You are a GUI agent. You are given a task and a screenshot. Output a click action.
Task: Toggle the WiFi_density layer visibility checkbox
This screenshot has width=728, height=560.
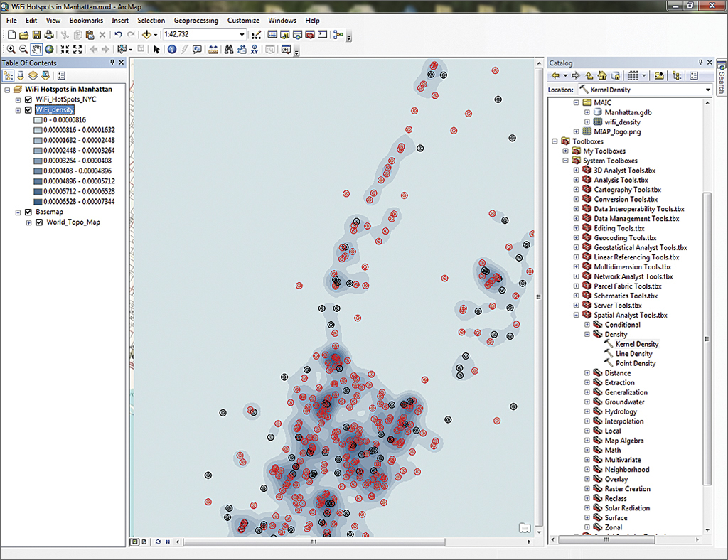point(28,110)
